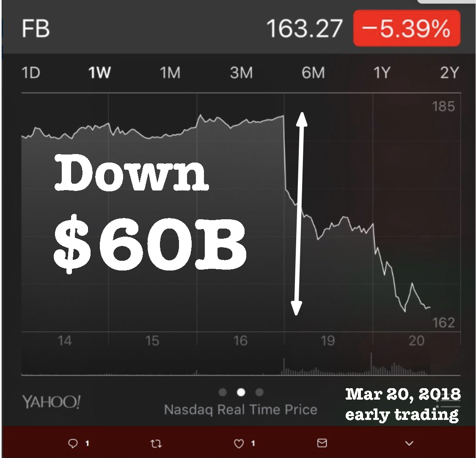Click the Nasdaq Real Time Price label
The image size is (476, 458).
(240, 409)
